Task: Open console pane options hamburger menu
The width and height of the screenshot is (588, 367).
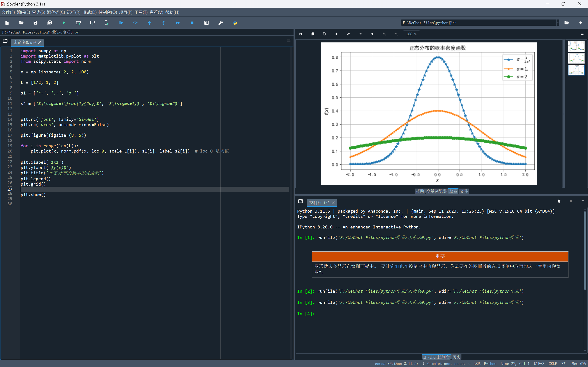Action: 583,201
